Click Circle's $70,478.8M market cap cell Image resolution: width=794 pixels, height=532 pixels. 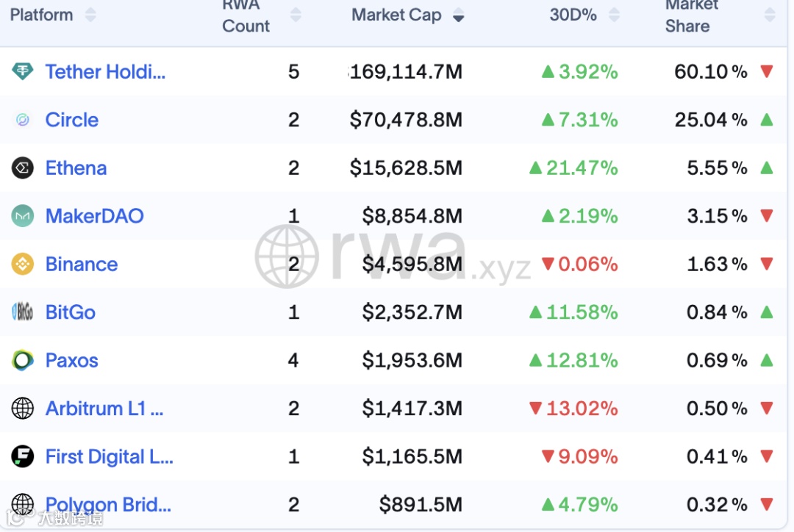[x=406, y=120]
